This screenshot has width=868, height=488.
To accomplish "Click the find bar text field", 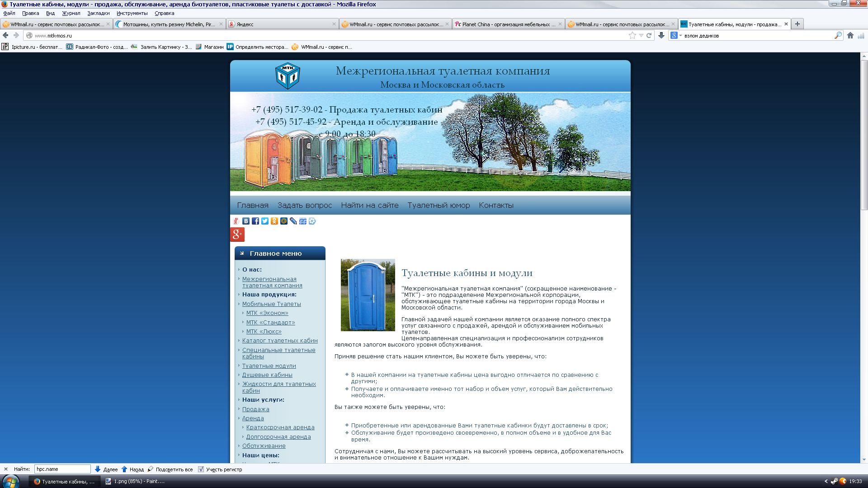I will tap(62, 469).
